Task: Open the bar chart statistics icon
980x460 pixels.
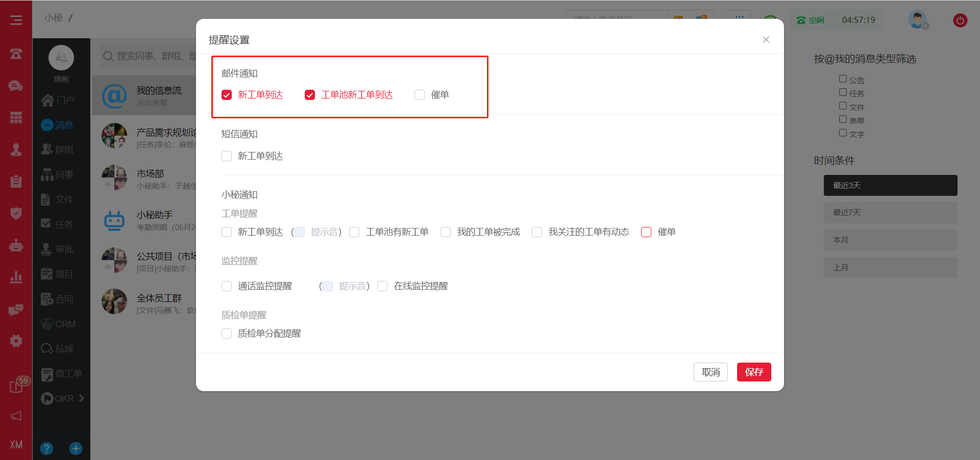Action: [x=16, y=277]
